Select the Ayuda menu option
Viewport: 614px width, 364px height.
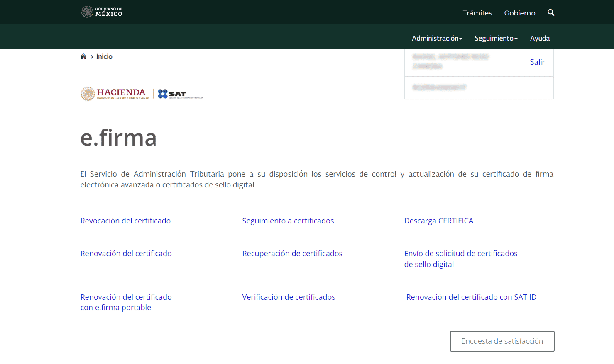[540, 38]
